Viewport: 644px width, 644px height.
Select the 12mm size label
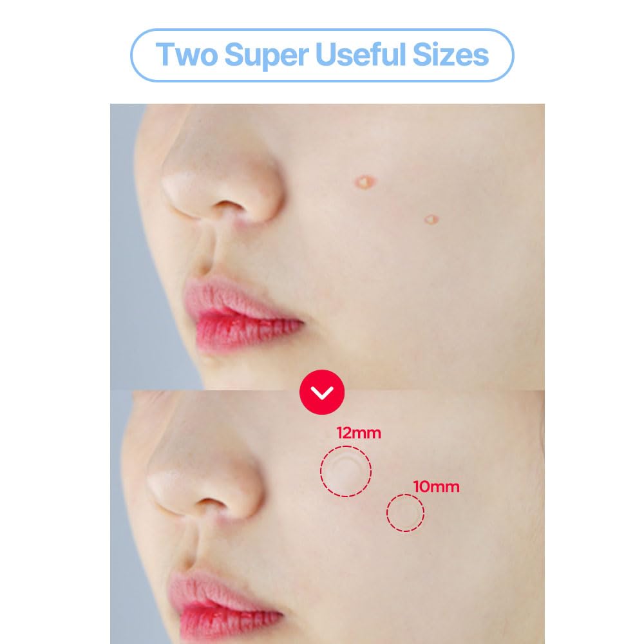(x=359, y=433)
